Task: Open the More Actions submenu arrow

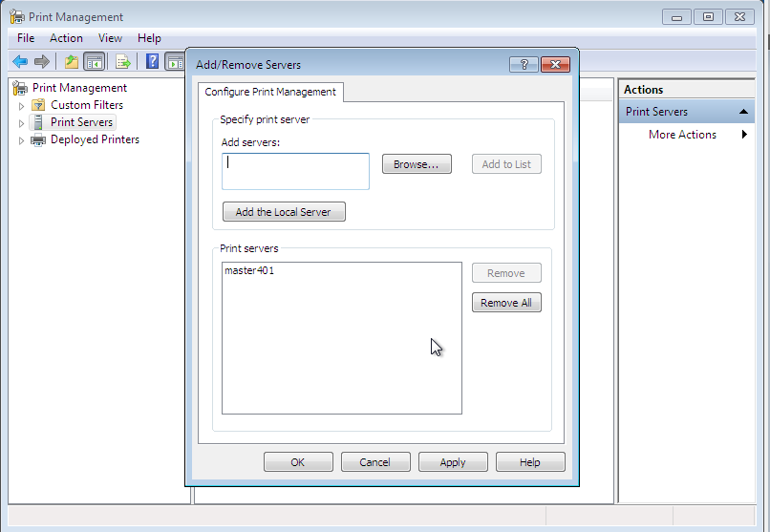Action: (744, 135)
